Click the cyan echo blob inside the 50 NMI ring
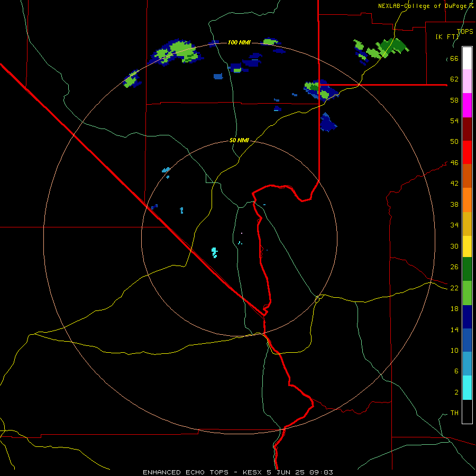The height and width of the screenshot is (476, 476). click(x=215, y=253)
